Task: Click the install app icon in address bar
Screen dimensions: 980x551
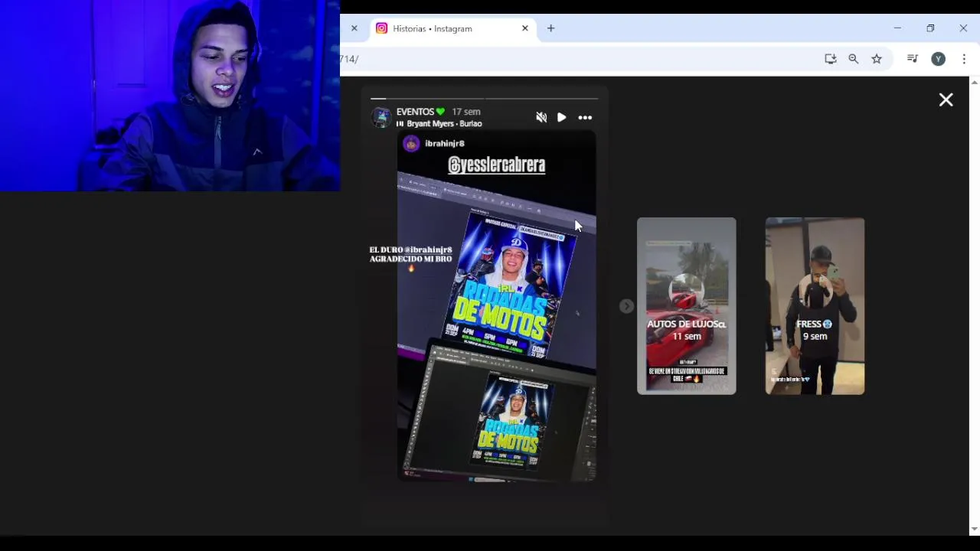Action: coord(831,59)
